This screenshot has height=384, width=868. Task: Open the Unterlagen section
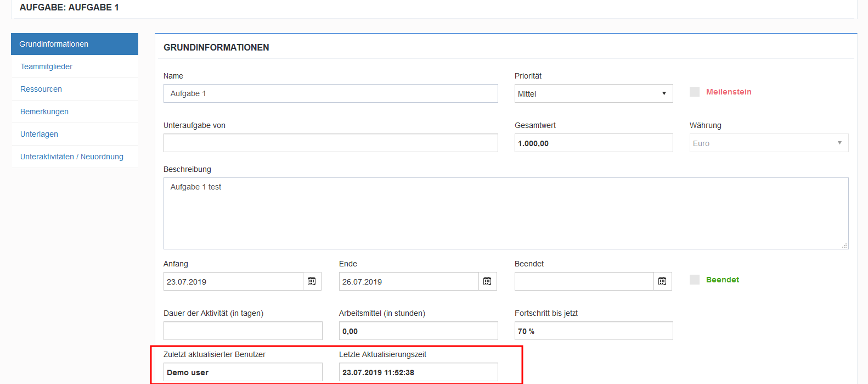point(75,134)
